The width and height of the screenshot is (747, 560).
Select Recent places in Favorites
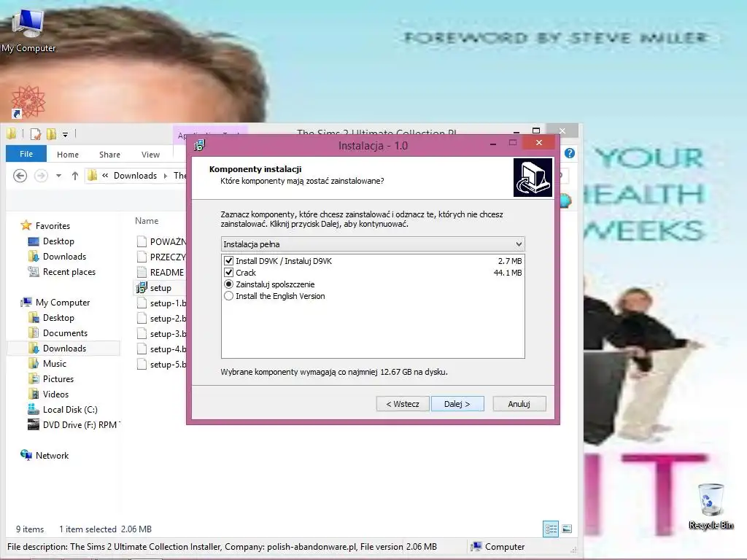(69, 271)
